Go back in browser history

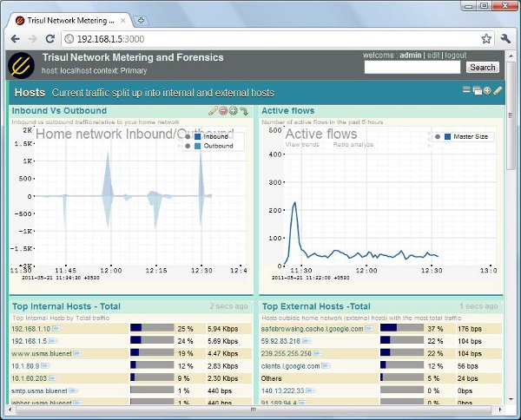click(x=16, y=39)
